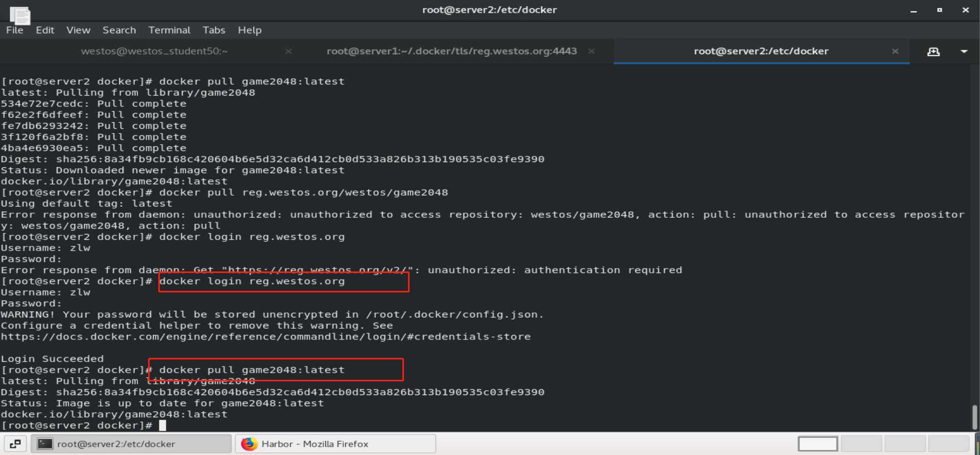Open the Edit menu
Image resolution: width=980 pixels, height=455 pixels.
tap(45, 30)
